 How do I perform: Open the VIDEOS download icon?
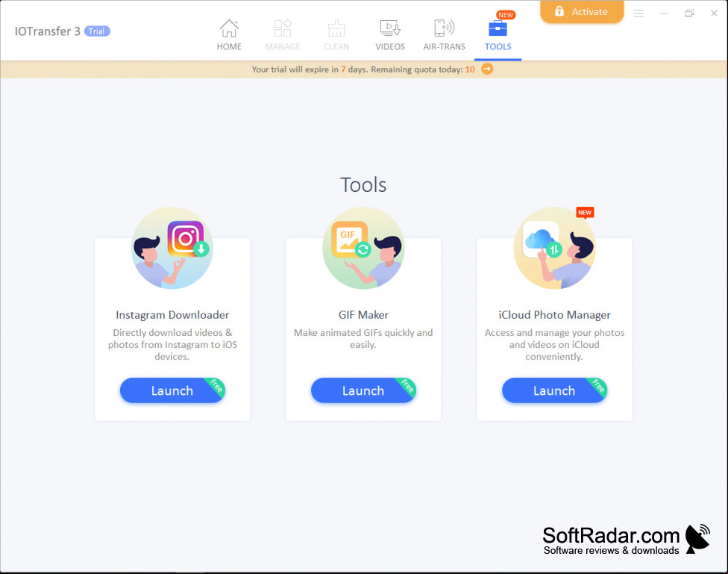390,28
